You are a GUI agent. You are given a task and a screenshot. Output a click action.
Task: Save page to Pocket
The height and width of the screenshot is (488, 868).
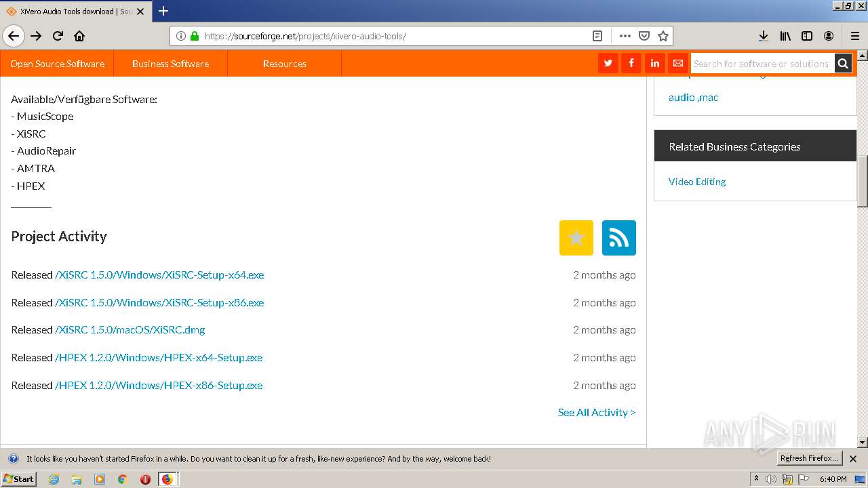coord(644,36)
